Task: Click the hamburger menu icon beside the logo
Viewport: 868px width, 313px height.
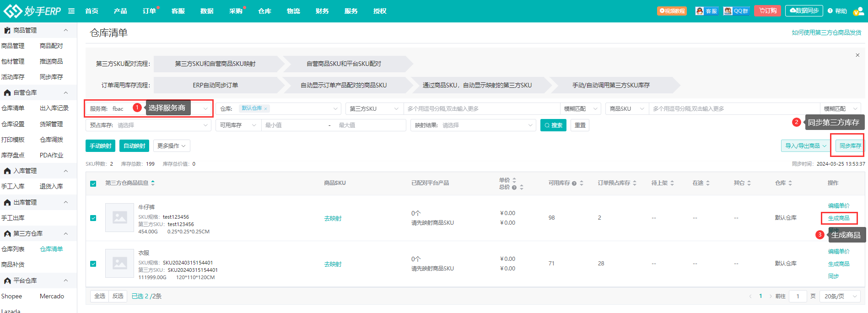Action: [x=71, y=11]
